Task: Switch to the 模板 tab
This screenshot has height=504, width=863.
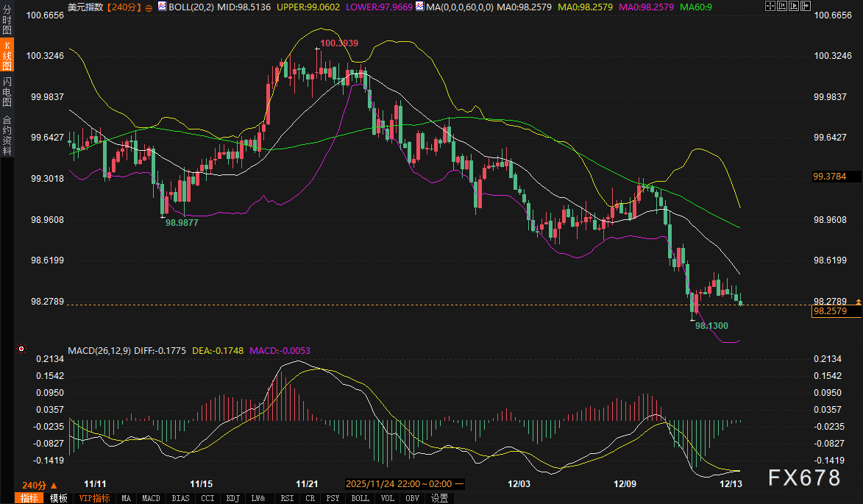Action: point(59,498)
